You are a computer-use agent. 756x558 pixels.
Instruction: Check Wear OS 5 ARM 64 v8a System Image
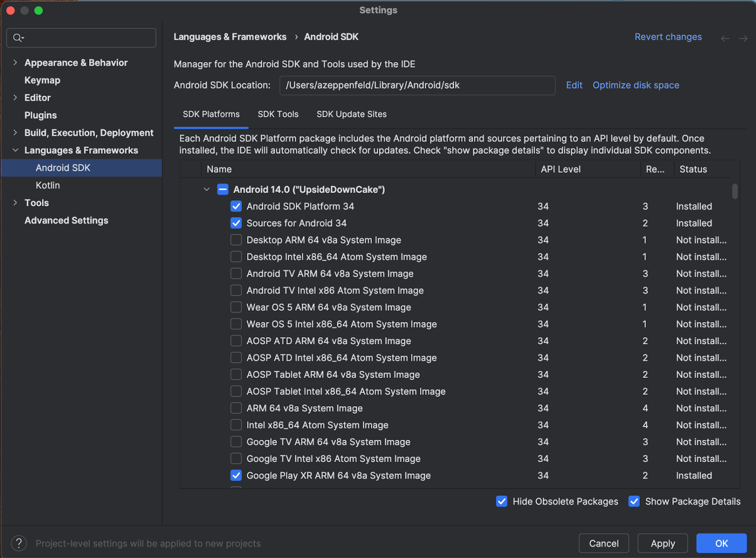point(236,307)
